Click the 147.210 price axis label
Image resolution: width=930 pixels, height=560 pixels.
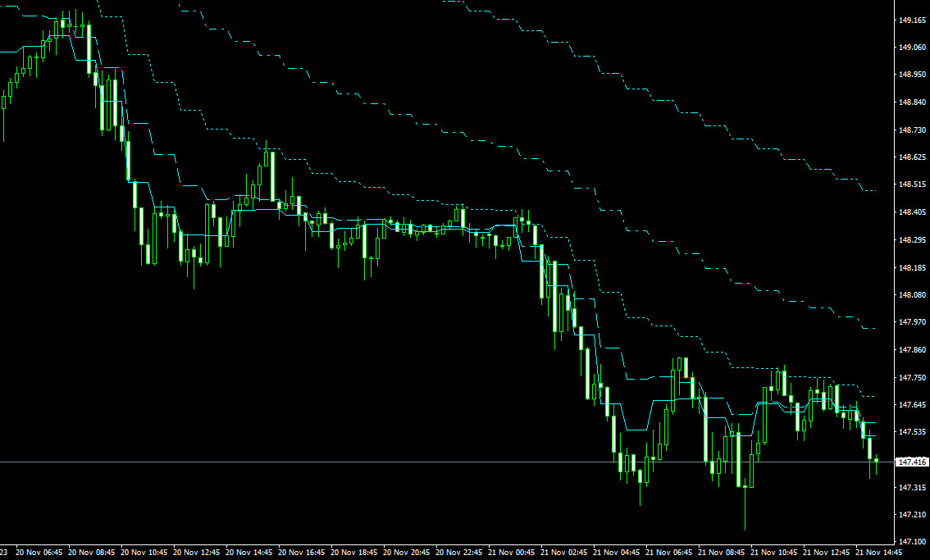912,515
